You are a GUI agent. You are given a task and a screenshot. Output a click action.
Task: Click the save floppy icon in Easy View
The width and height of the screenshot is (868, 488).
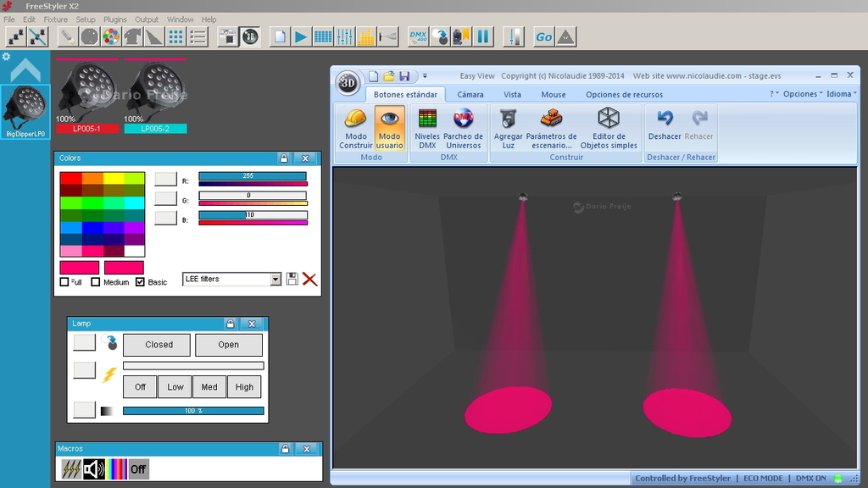coord(404,75)
